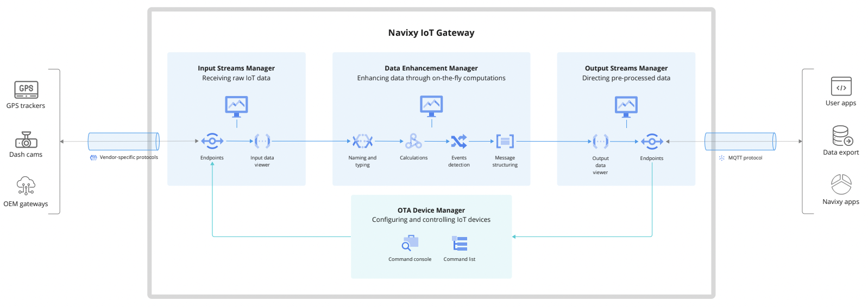Click the Output data viewer icon
This screenshot has height=307, width=868.
601,142
